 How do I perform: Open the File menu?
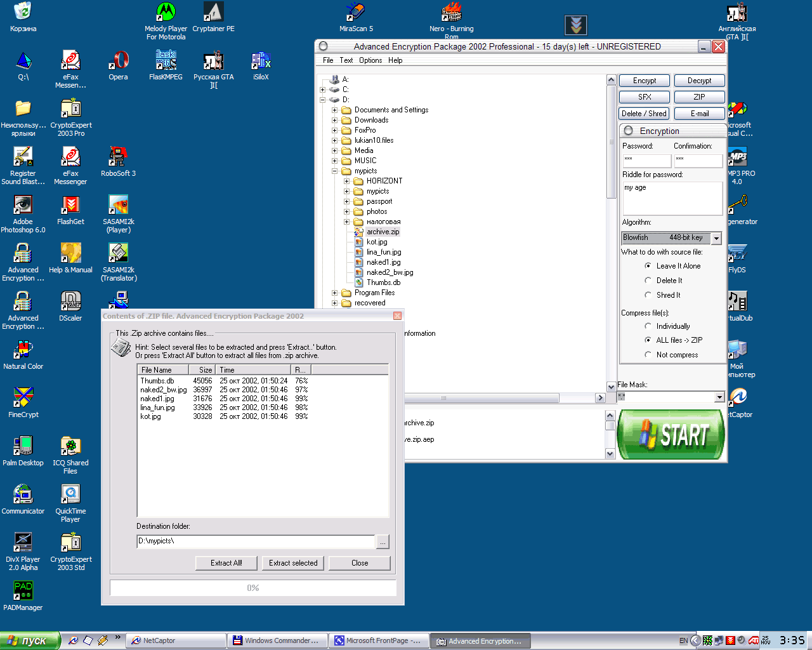point(328,60)
